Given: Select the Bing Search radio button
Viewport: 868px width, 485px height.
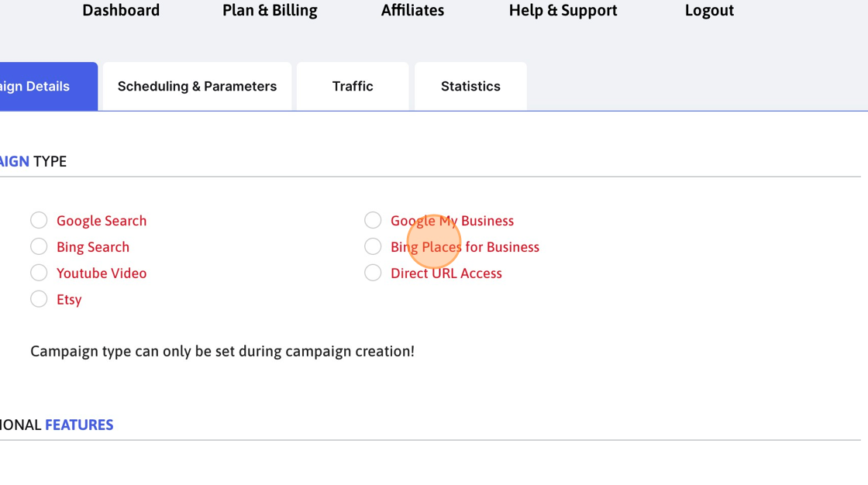Looking at the screenshot, I should pos(39,246).
